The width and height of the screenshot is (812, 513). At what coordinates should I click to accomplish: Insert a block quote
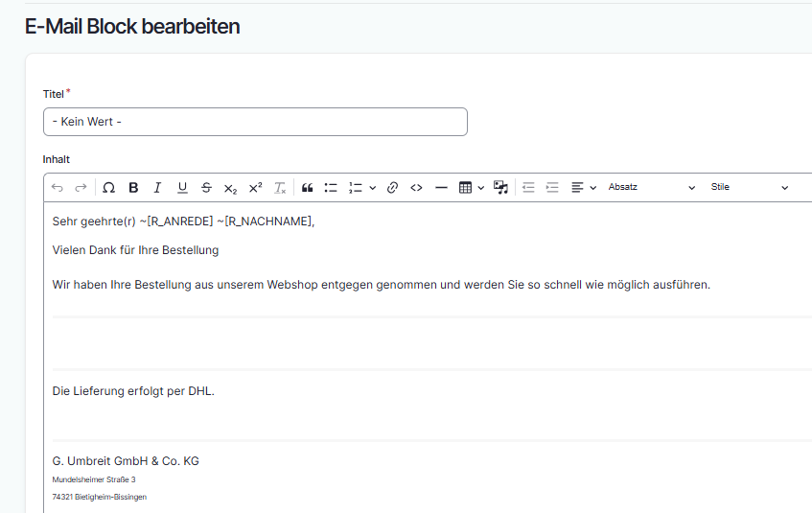point(308,188)
